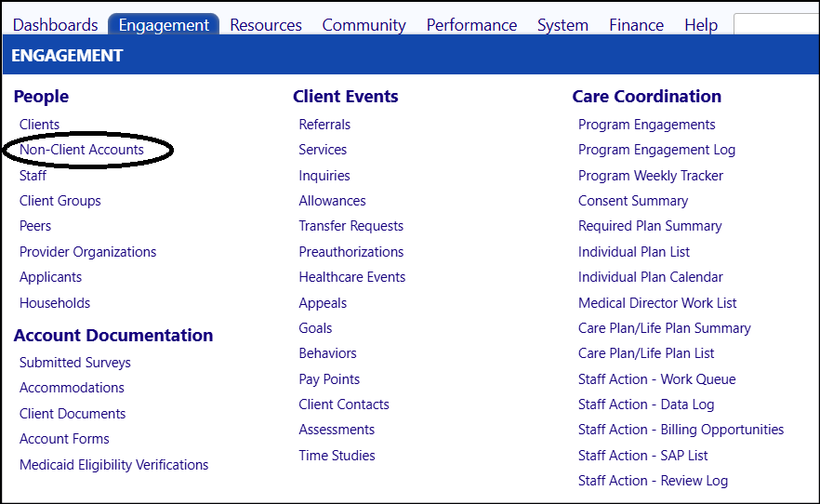Open Staff Action - Work Queue

[656, 379]
